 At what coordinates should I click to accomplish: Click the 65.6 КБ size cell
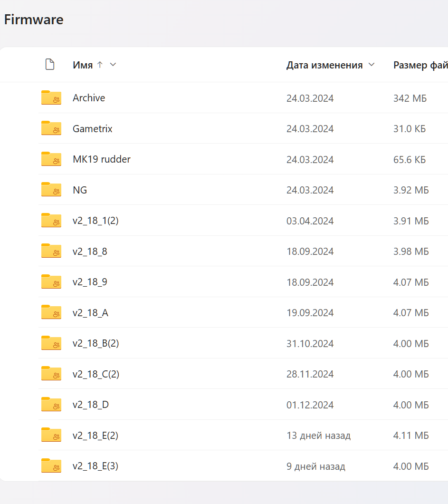(410, 159)
